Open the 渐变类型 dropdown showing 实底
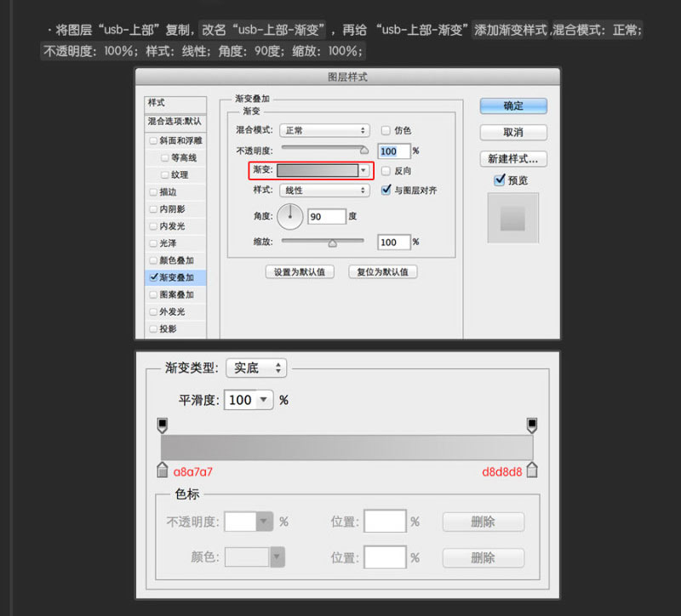Image resolution: width=681 pixels, height=616 pixels. pyautogui.click(x=255, y=368)
